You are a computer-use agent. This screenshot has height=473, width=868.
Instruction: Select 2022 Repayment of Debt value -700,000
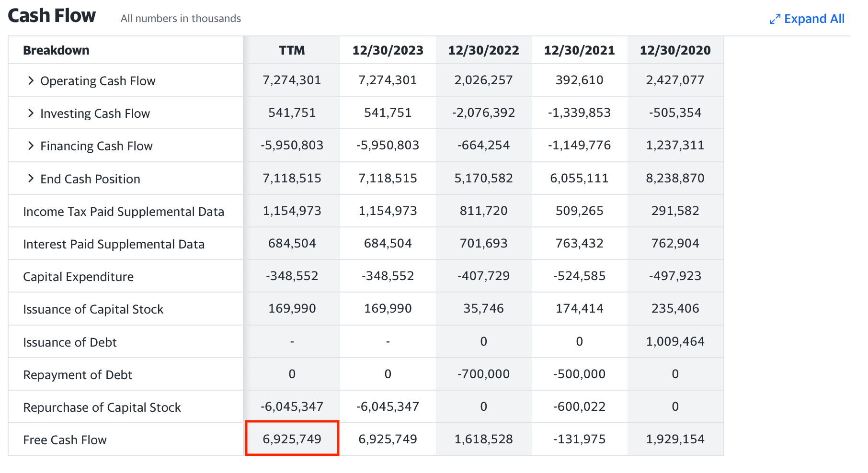pos(483,374)
